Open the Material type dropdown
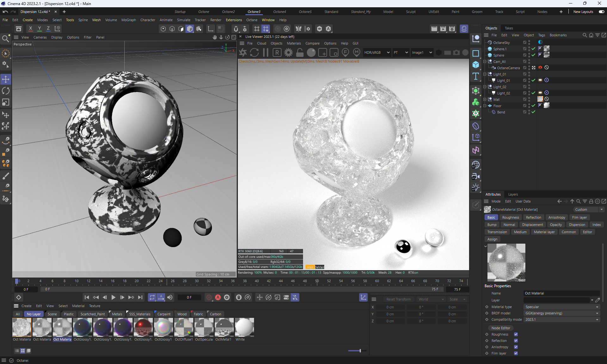 [x=562, y=307]
